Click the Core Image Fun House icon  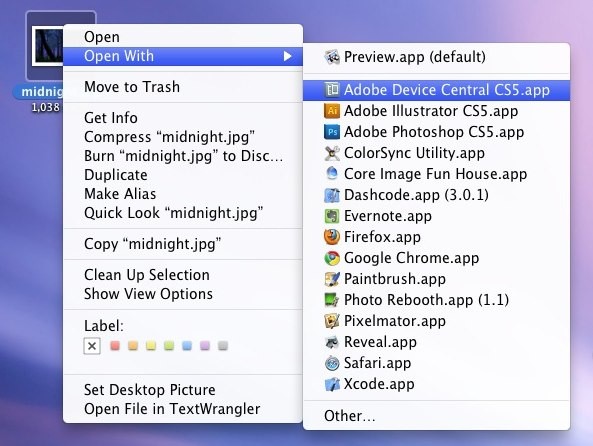click(332, 174)
